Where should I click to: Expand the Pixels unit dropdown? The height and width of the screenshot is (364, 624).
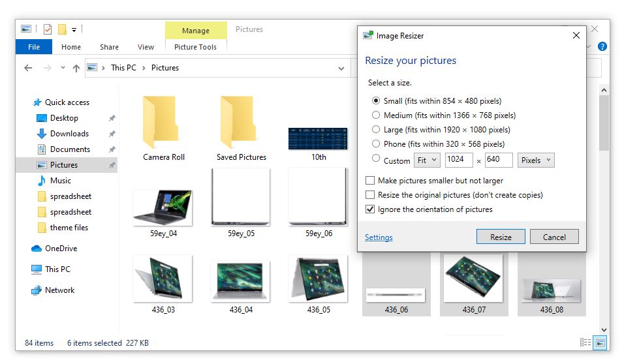tap(535, 160)
